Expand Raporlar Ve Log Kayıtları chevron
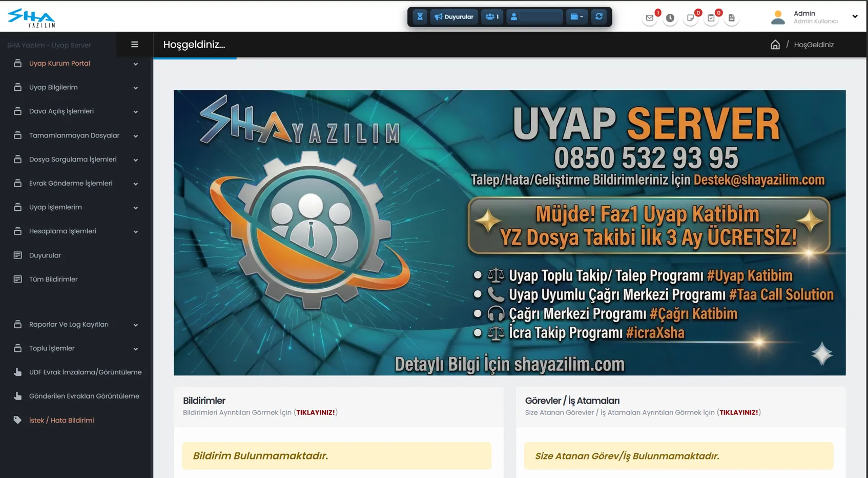This screenshot has height=478, width=868. tap(136, 325)
